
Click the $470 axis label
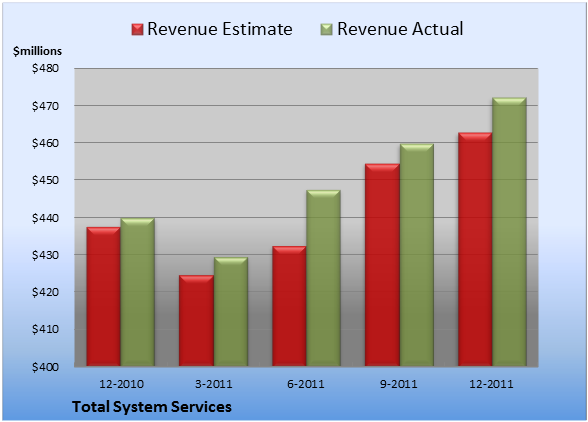(45, 106)
